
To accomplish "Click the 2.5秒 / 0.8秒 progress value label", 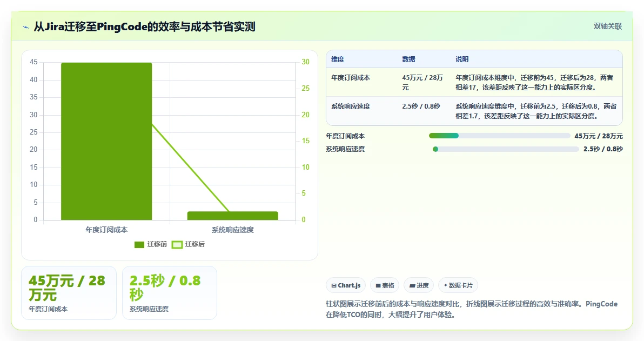I will [603, 149].
